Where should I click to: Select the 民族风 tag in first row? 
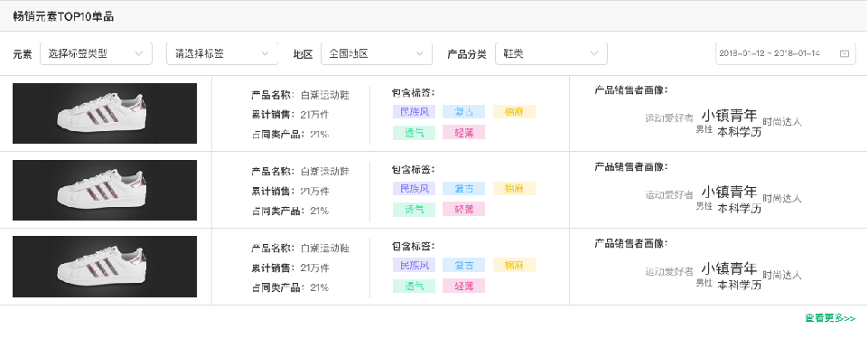[414, 112]
